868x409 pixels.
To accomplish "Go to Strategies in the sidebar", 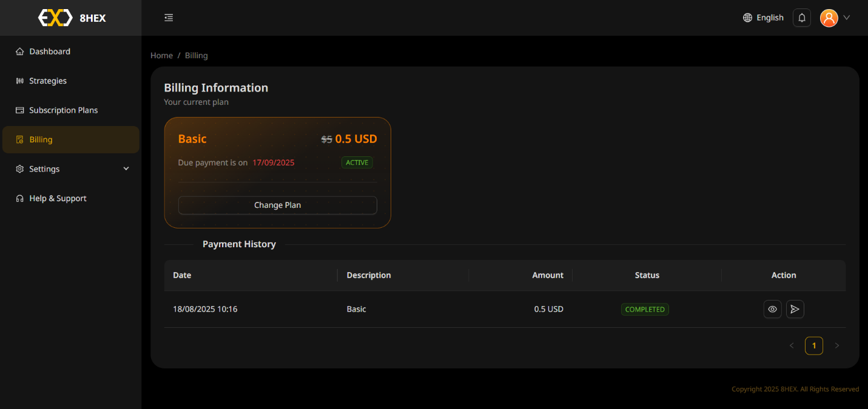I will click(48, 81).
